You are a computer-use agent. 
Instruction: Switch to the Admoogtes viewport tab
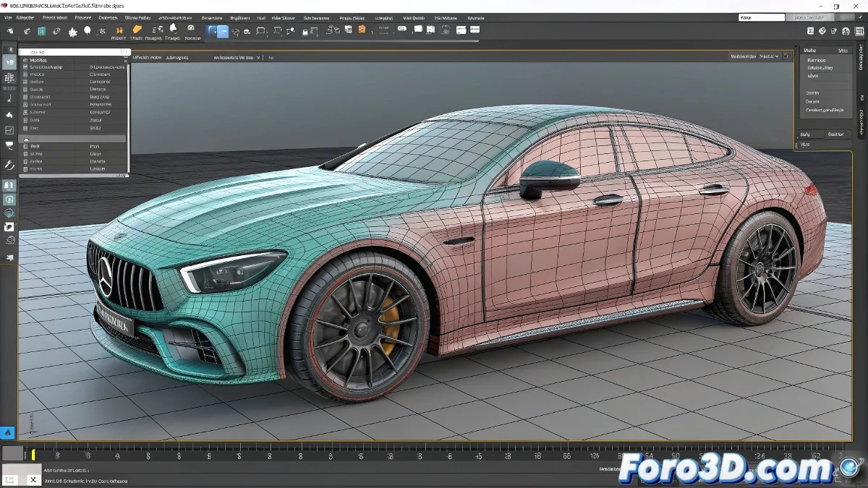coord(176,56)
